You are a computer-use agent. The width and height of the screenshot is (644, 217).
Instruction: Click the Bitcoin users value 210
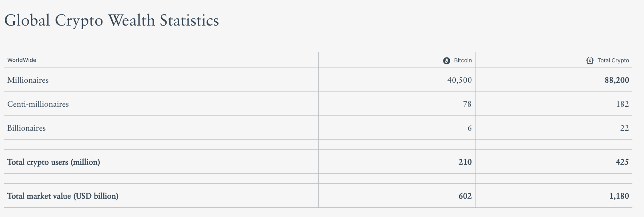(465, 162)
